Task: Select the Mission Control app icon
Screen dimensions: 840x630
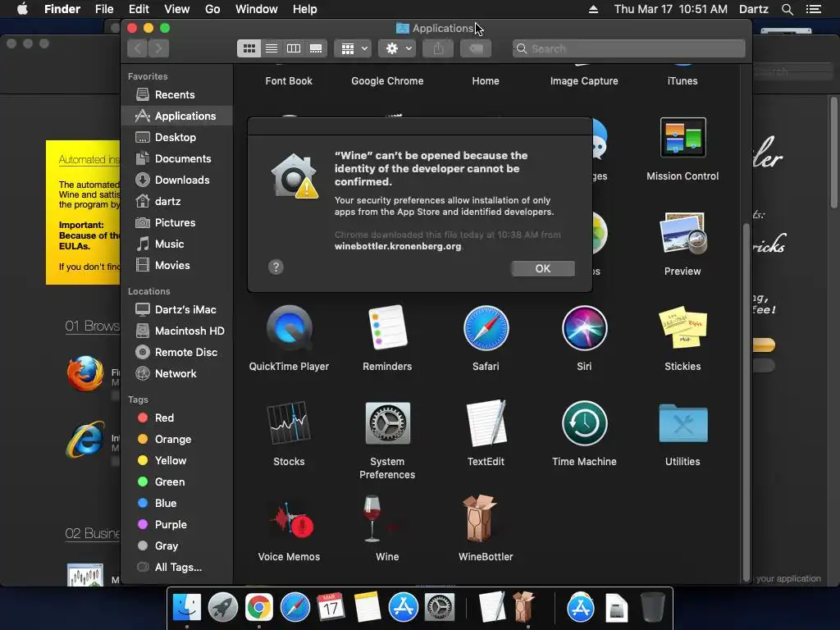Action: pyautogui.click(x=682, y=137)
